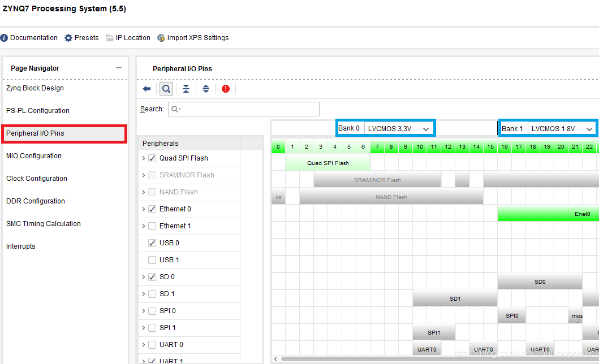Expand Ethernet 1 tree row

144,226
